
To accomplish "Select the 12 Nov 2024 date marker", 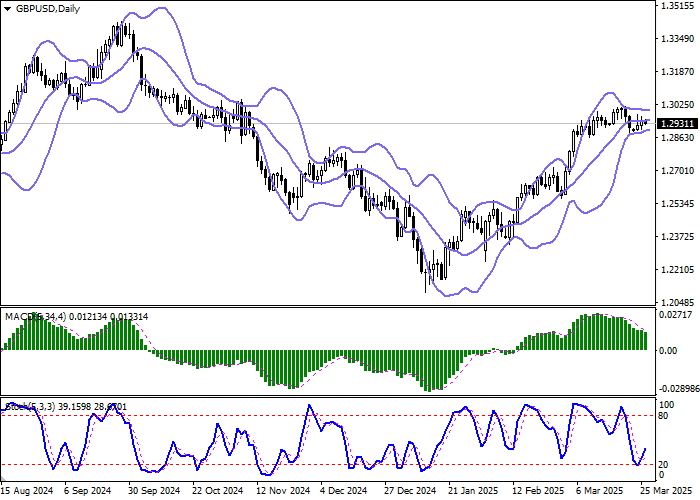I will click(283, 491).
